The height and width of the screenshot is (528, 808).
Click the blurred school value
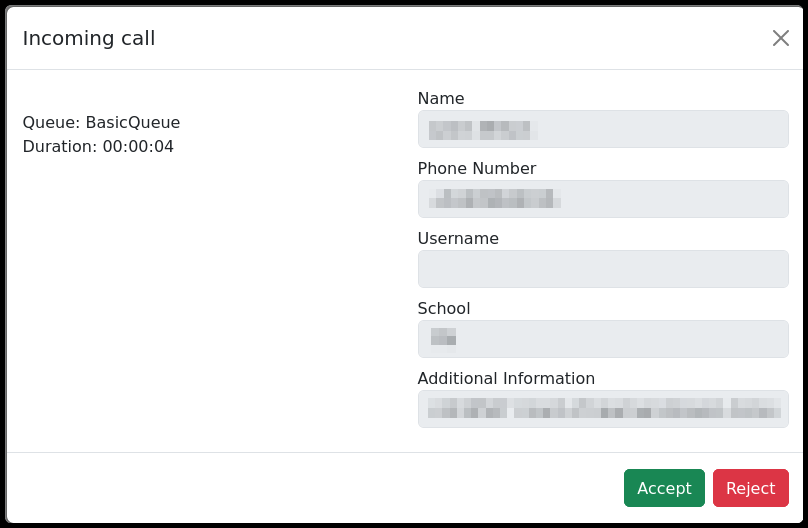pos(443,337)
